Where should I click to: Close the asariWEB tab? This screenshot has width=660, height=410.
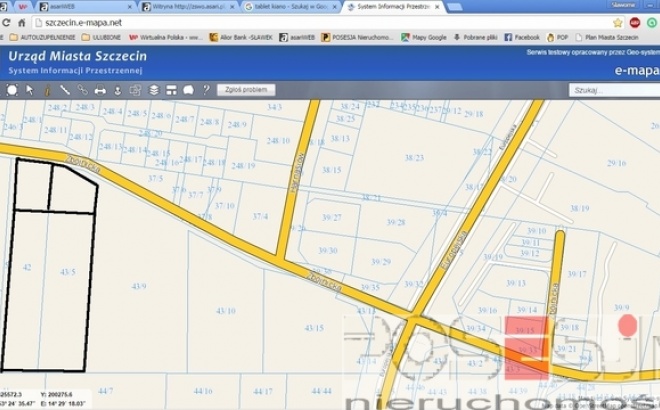click(x=129, y=7)
